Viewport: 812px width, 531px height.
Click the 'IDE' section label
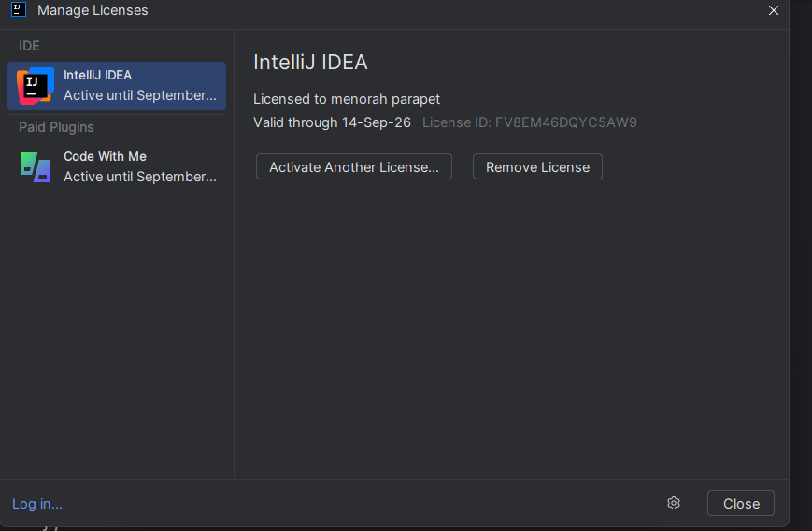click(29, 46)
